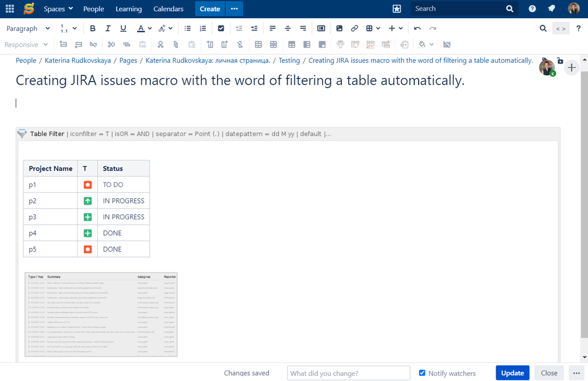Click the pivot table toolbar icon

point(355,45)
